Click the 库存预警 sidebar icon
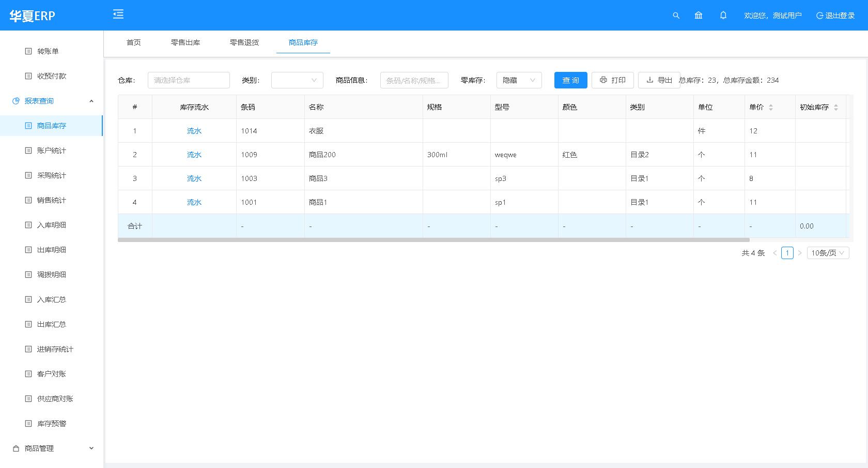 28,423
